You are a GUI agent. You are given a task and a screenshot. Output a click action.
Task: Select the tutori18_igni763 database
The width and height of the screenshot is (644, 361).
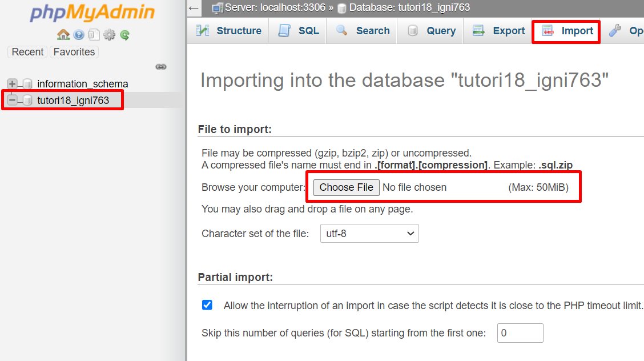[73, 100]
